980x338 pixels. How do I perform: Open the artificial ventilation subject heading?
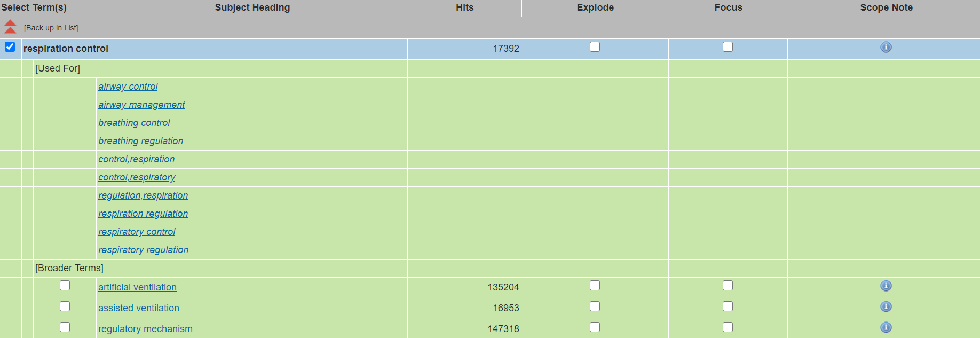137,287
